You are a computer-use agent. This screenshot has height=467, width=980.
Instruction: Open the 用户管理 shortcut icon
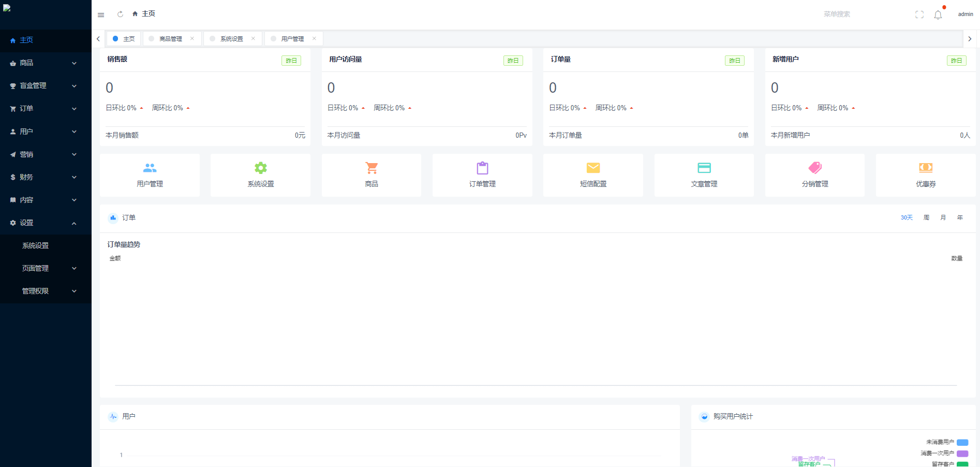150,168
